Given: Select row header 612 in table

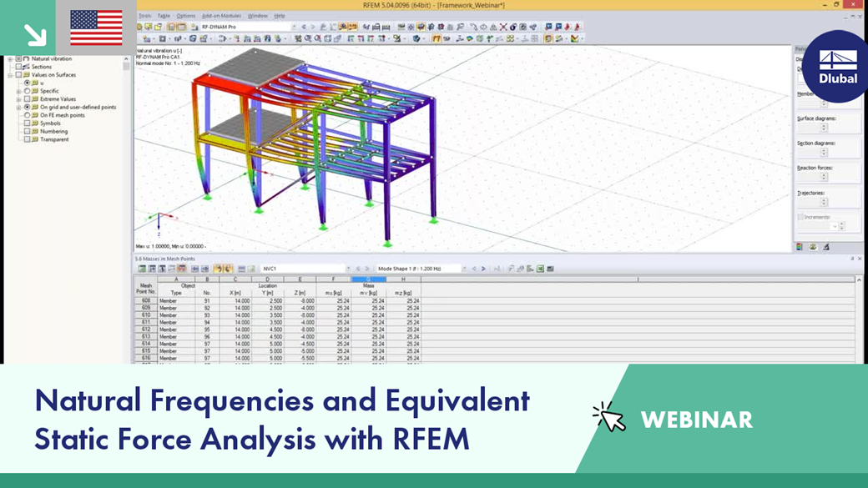Looking at the screenshot, I should 146,330.
